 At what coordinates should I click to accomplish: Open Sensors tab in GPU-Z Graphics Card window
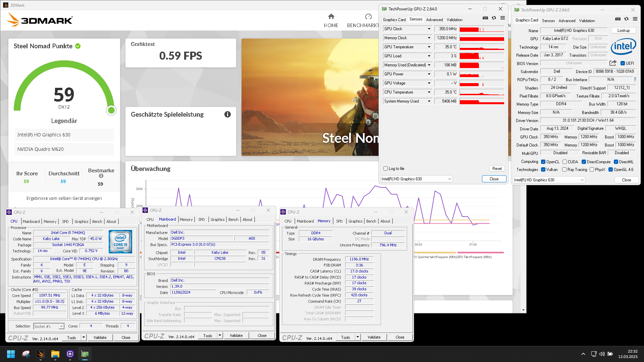pyautogui.click(x=548, y=21)
